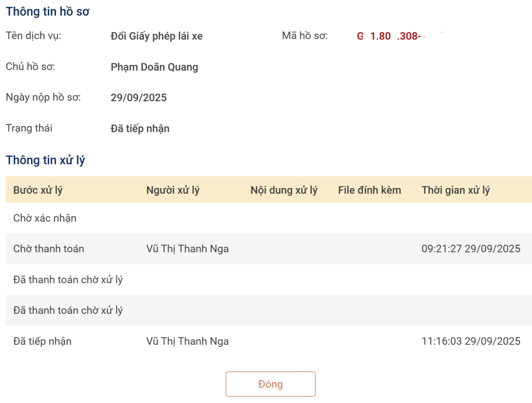
Task: Click the Trạng thái value Đã tiếp nhận
Action: pos(140,129)
